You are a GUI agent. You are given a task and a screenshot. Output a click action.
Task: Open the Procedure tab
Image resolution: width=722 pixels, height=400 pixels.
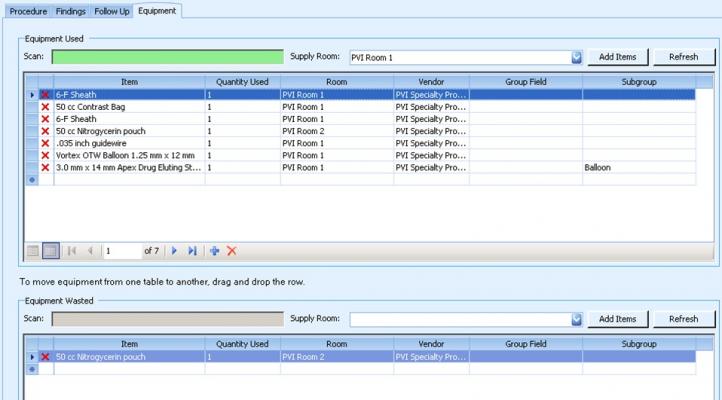(28, 10)
